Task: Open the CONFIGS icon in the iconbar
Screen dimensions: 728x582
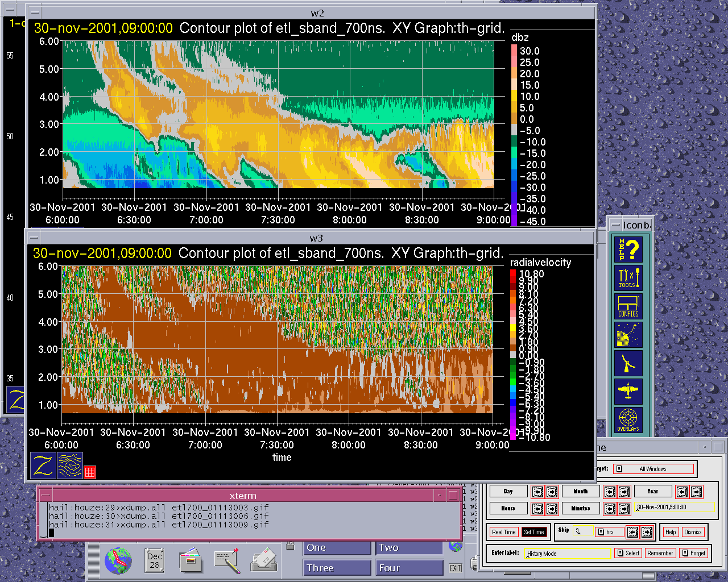Action: click(x=628, y=306)
